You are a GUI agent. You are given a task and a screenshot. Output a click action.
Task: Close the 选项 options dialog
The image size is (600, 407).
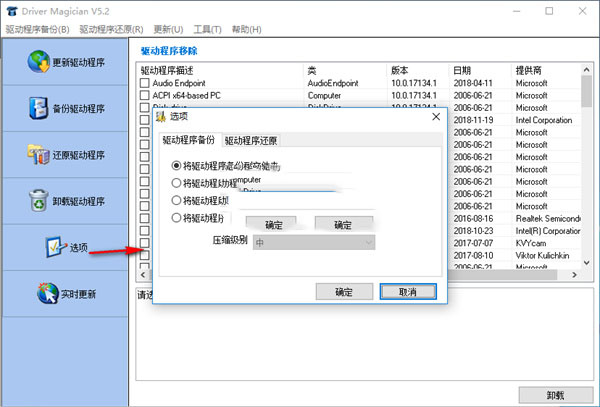(x=434, y=116)
